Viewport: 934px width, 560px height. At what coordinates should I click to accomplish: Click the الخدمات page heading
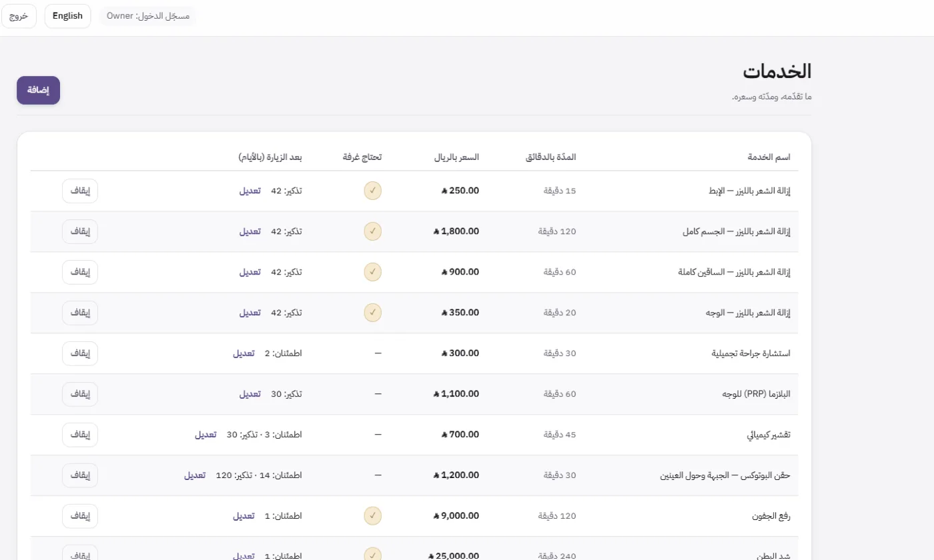[x=778, y=71]
